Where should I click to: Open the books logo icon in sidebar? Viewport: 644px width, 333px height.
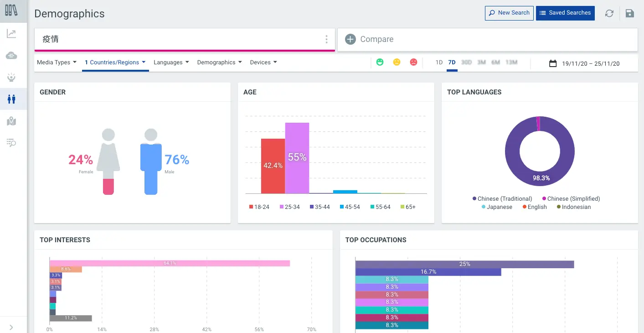click(11, 10)
